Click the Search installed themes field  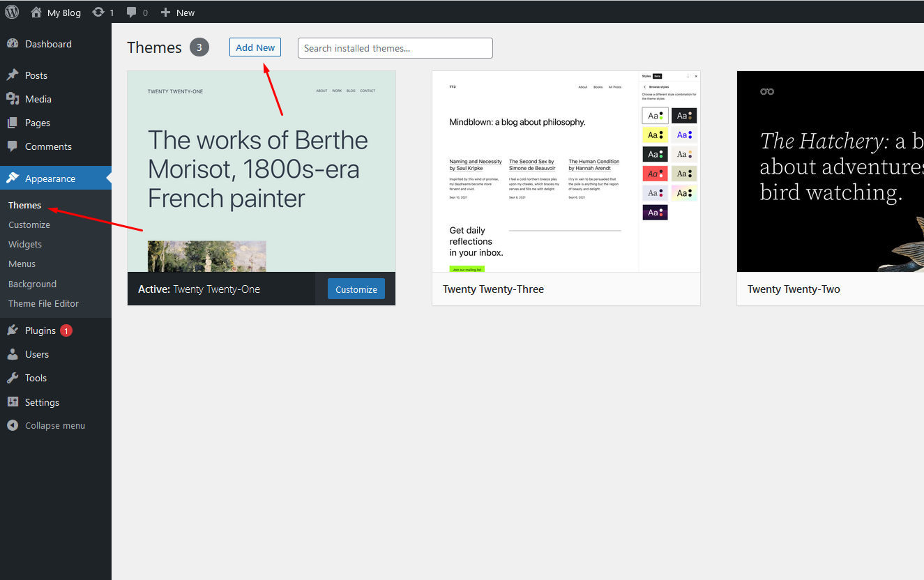pyautogui.click(x=395, y=48)
